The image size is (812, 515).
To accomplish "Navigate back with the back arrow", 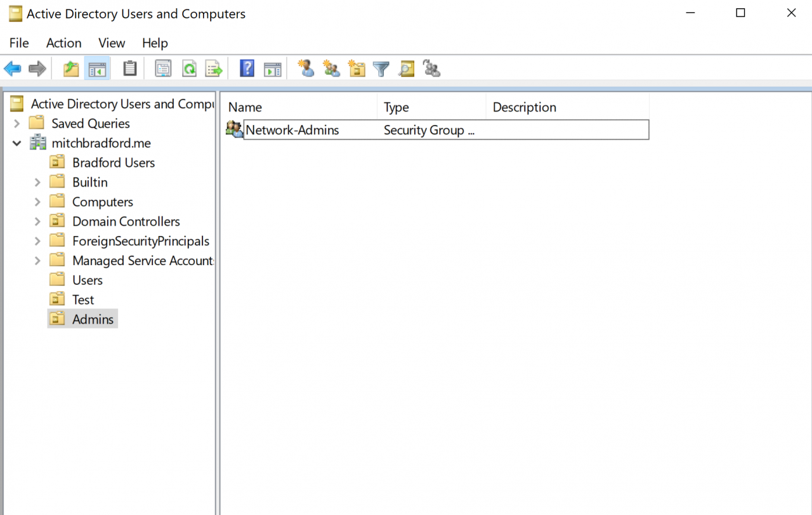I will (12, 68).
